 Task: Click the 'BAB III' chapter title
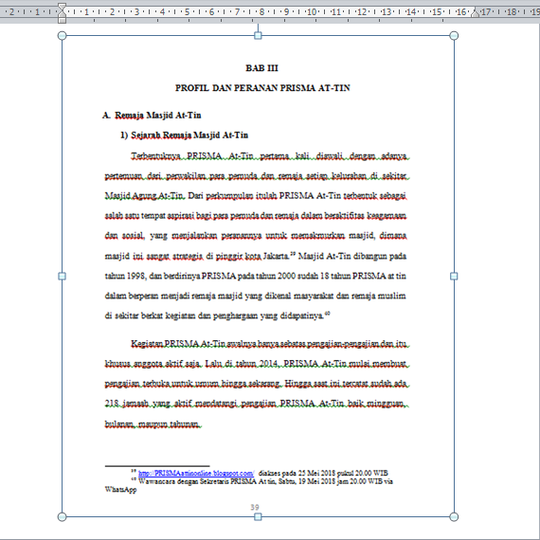pyautogui.click(x=262, y=68)
